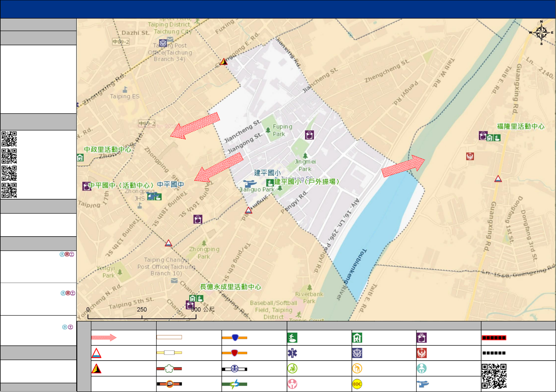Image resolution: width=556 pixels, height=392 pixels.
Task: Click the police badge legend icon
Action: coord(357,353)
